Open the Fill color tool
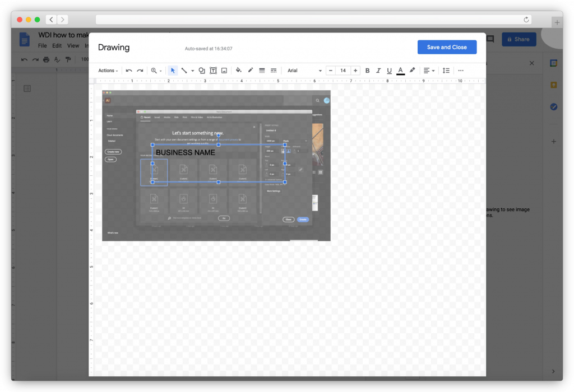 239,70
